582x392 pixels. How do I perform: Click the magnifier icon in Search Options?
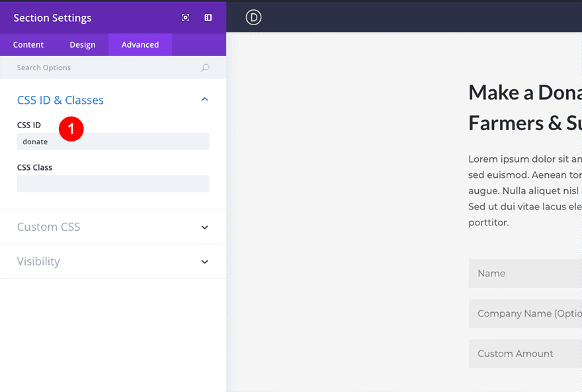click(205, 67)
